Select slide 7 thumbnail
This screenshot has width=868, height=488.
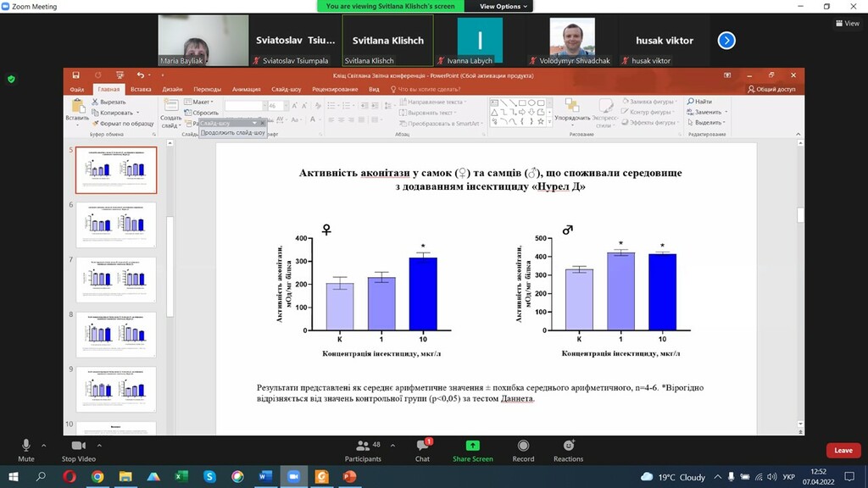(x=116, y=280)
